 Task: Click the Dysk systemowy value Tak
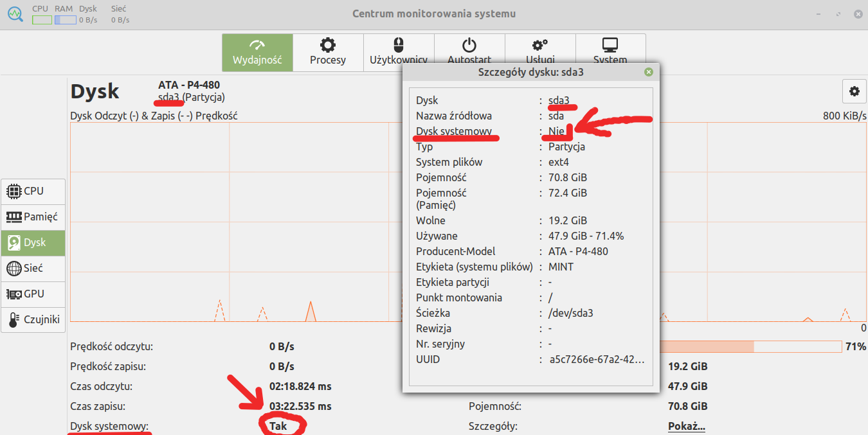(278, 426)
